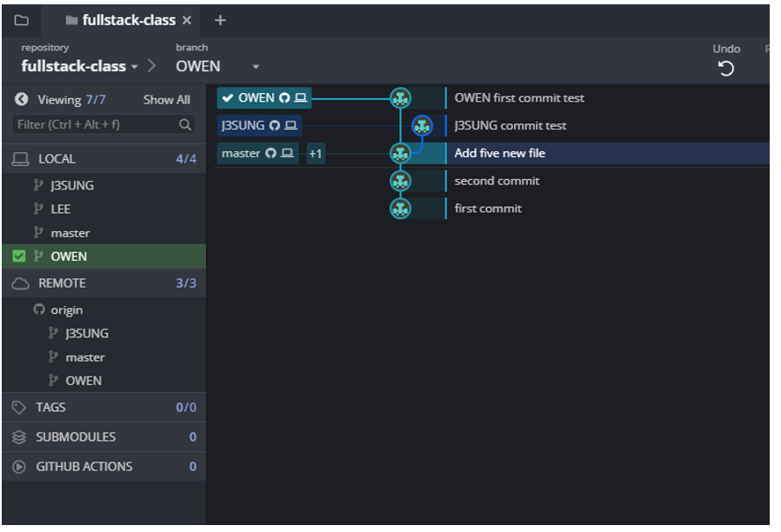Screen dimensions: 781x532
Task: Click the SUBMODULES layers icon
Action: (x=19, y=437)
